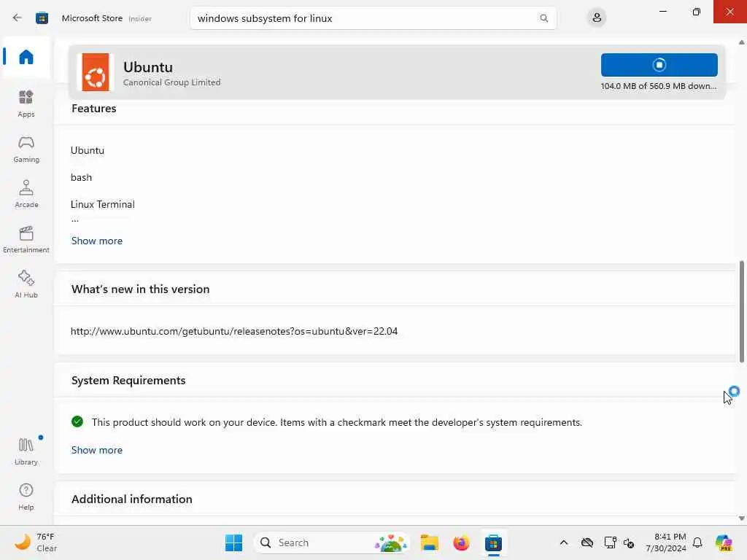Open the Copilot preview icon
Screen dimensions: 747x560
click(x=724, y=542)
